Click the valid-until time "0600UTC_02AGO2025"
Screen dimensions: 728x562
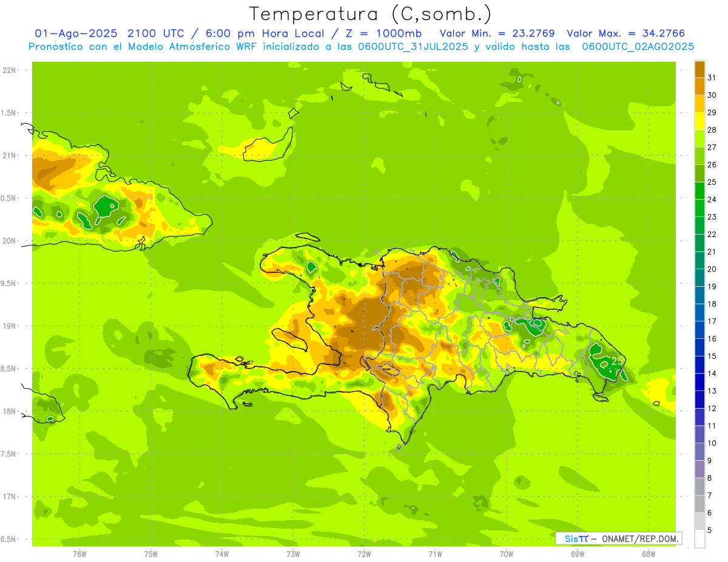tap(638, 47)
